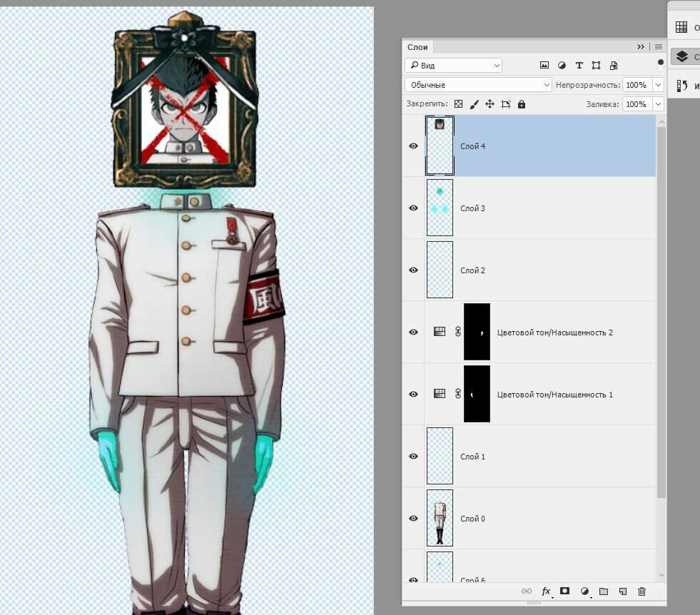Filter layers by text type icon
The width and height of the screenshot is (700, 615).
(x=579, y=65)
